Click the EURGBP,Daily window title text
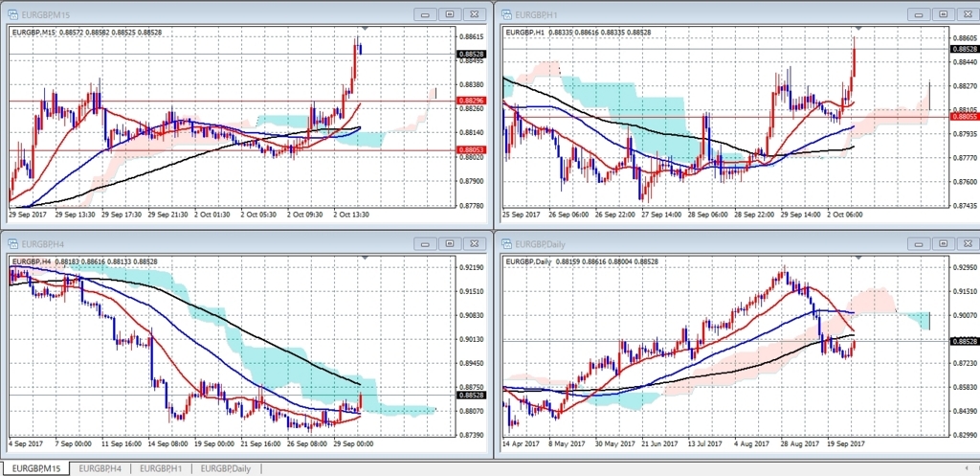The height and width of the screenshot is (476, 980). (x=538, y=244)
